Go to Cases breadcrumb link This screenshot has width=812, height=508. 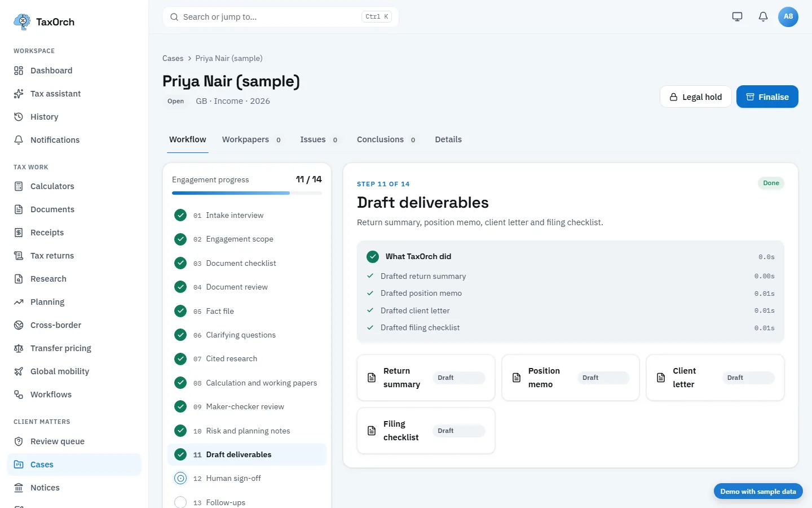pos(173,58)
